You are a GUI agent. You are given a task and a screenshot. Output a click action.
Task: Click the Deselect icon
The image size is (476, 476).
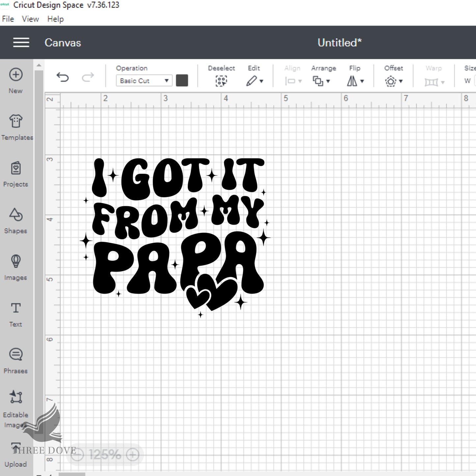pos(221,81)
